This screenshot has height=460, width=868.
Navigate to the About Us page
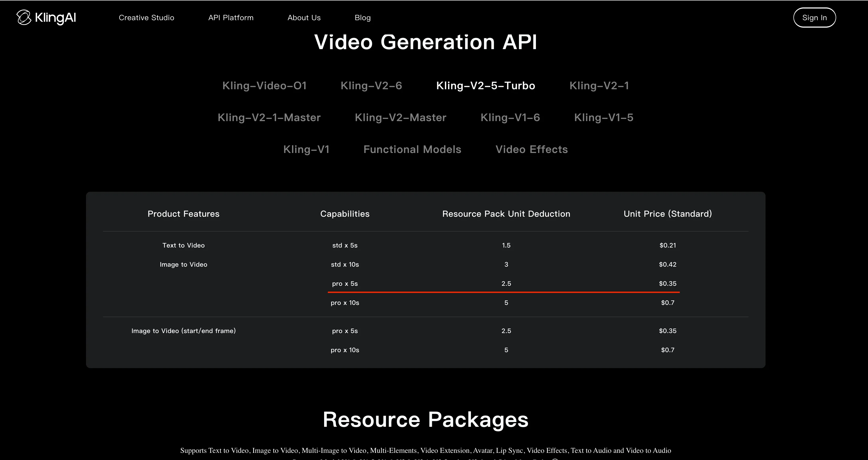point(304,18)
